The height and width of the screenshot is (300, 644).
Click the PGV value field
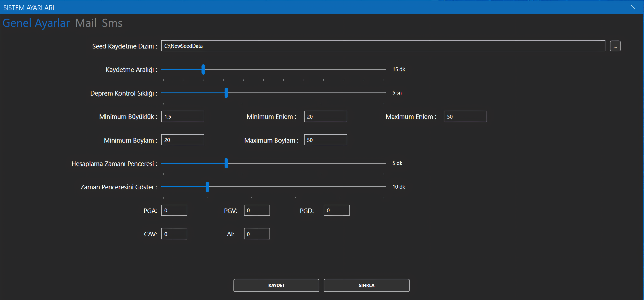[257, 210]
